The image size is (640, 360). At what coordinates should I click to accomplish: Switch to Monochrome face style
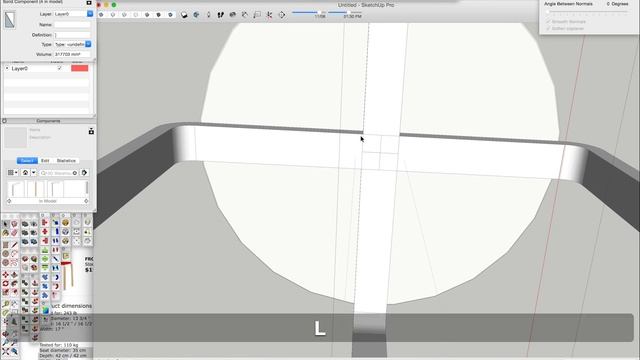tap(170, 15)
